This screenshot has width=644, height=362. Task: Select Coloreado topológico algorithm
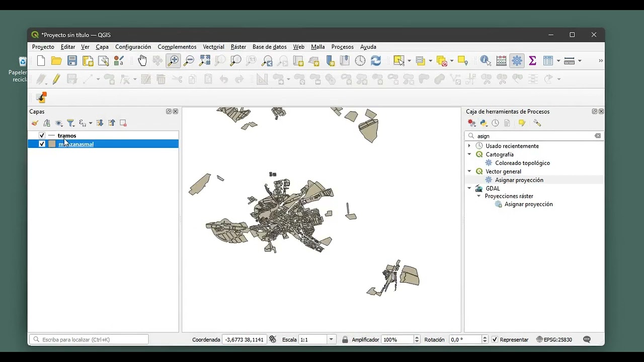pos(522,163)
